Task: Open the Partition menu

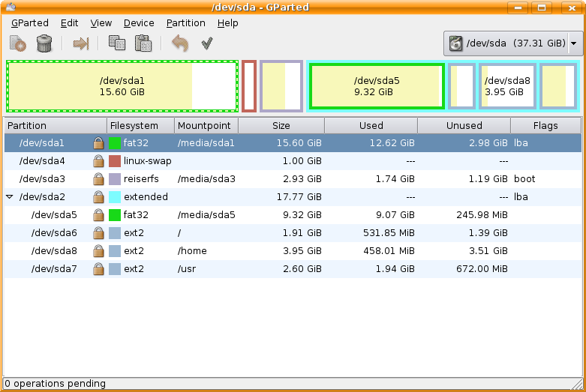Action: click(x=185, y=23)
